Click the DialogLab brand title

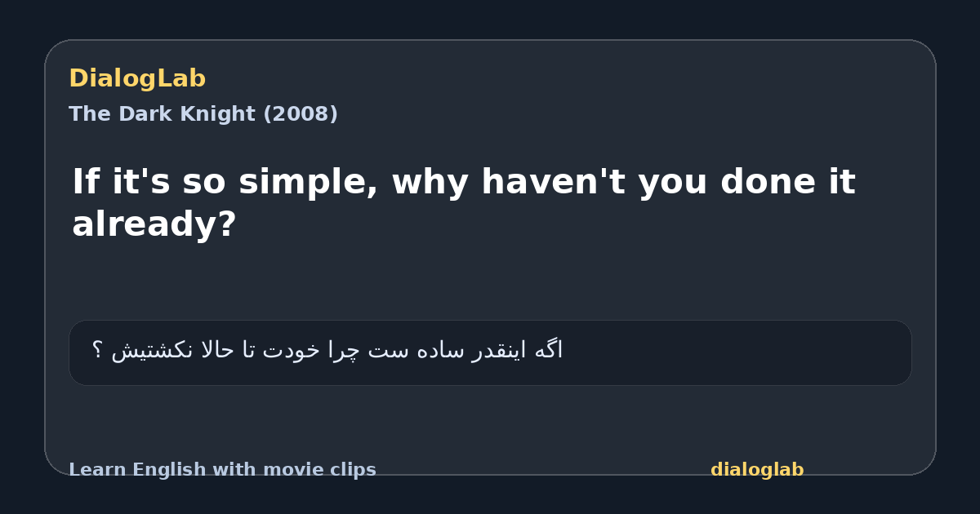tap(137, 79)
